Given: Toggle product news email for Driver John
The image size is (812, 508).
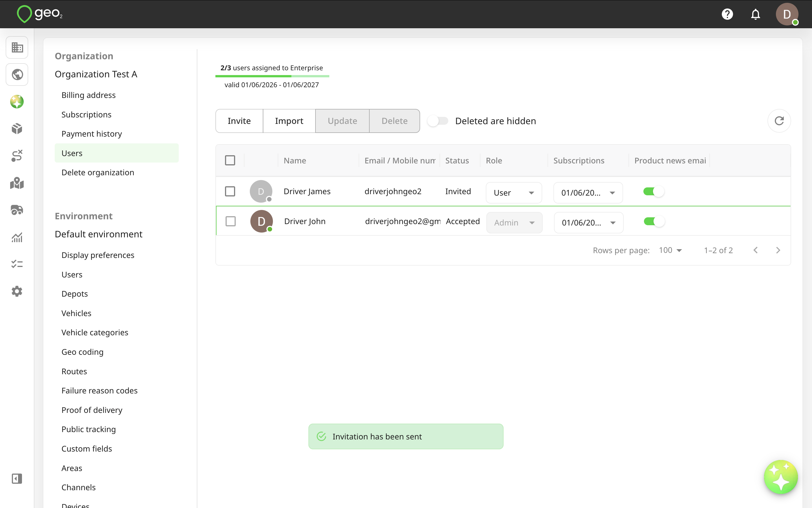Looking at the screenshot, I should pos(654,222).
